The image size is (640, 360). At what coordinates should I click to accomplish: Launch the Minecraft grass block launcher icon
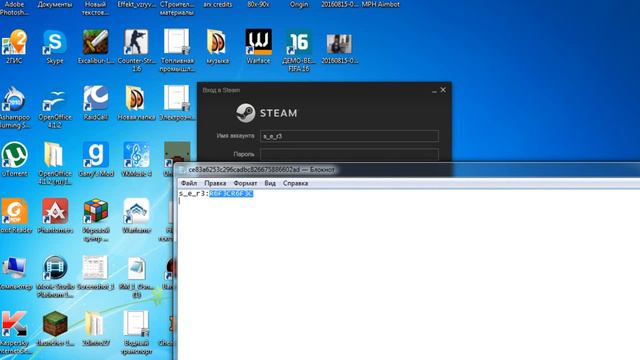pos(55,324)
